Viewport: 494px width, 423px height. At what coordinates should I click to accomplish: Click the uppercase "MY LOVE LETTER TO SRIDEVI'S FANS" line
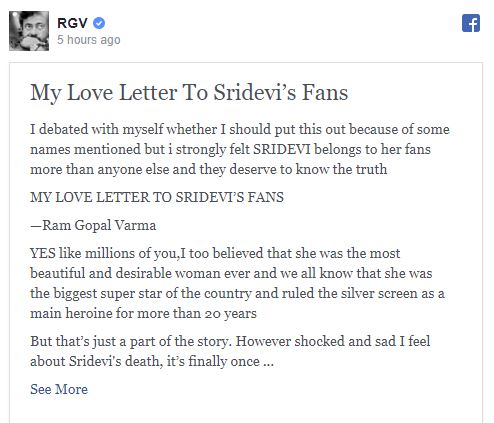click(x=157, y=197)
